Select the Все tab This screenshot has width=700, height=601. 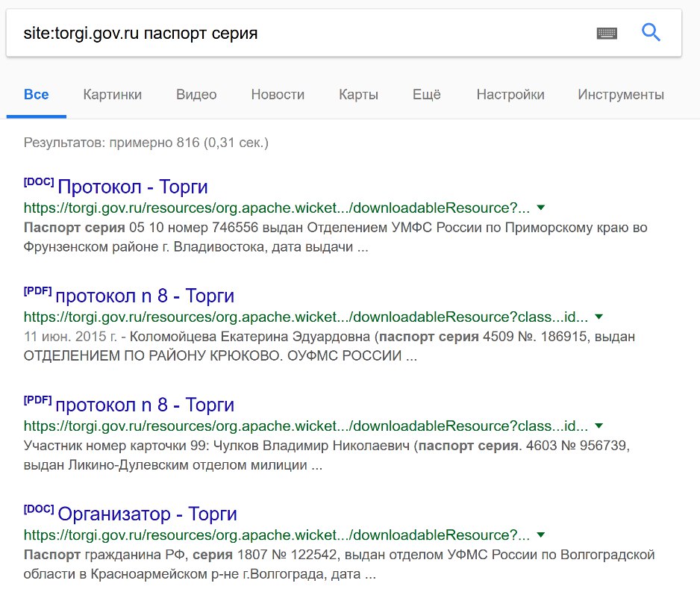coord(36,95)
